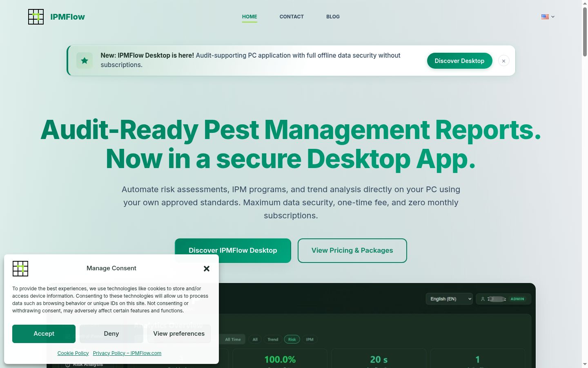This screenshot has width=588, height=368.
Task: Close the Manage Consent dialog
Action: click(x=207, y=268)
